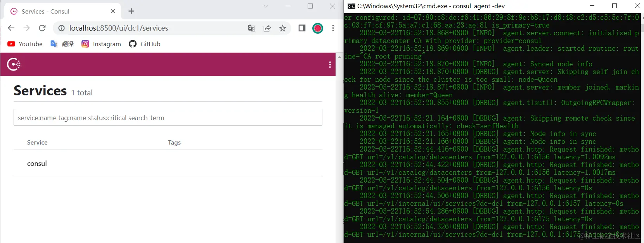Click the cmd console scrollbar thumb
This screenshot has width=644, height=243.
point(642,28)
